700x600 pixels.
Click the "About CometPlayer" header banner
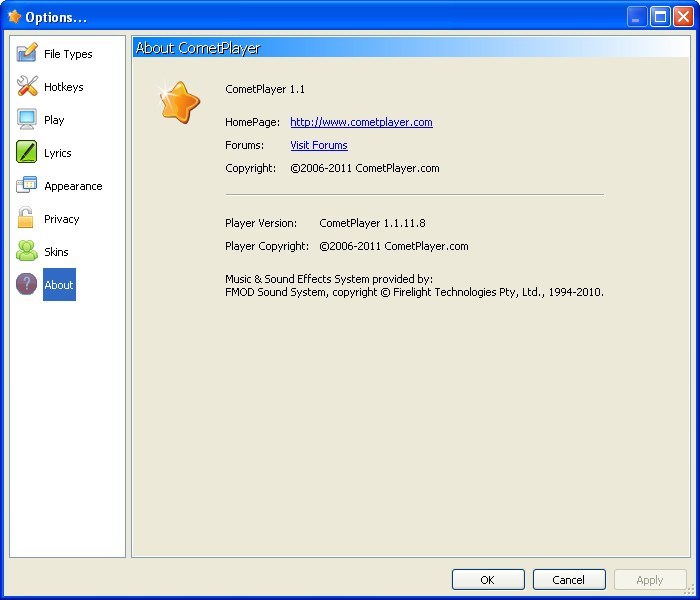click(411, 47)
